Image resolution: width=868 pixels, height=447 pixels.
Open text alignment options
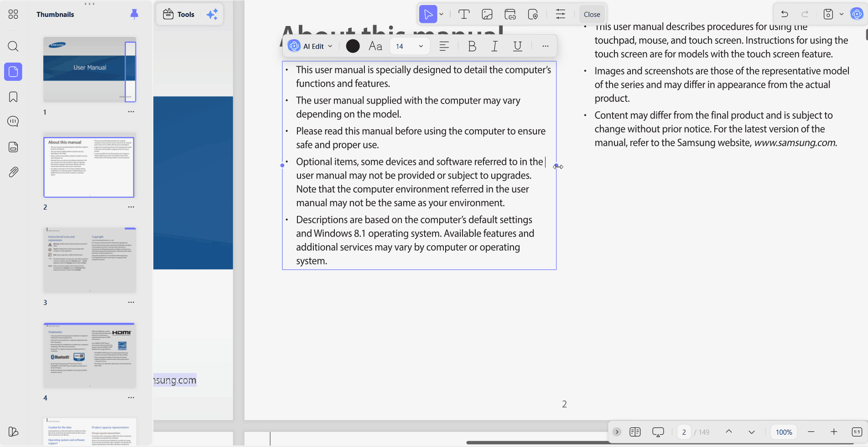(444, 46)
